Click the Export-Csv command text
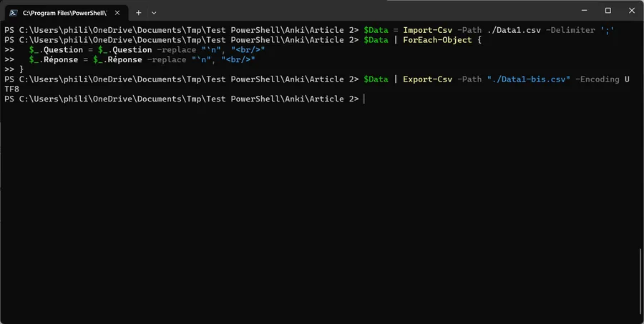644x324 pixels. pyautogui.click(x=427, y=79)
